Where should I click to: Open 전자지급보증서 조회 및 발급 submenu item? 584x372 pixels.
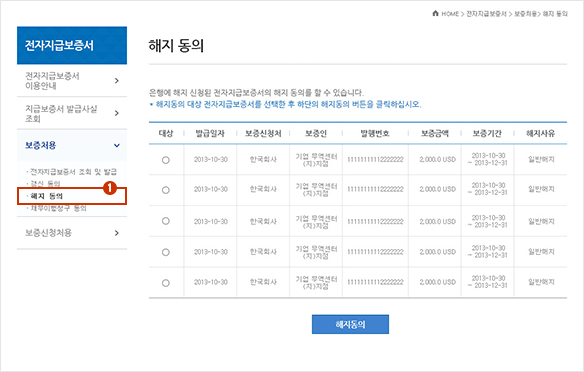click(73, 172)
